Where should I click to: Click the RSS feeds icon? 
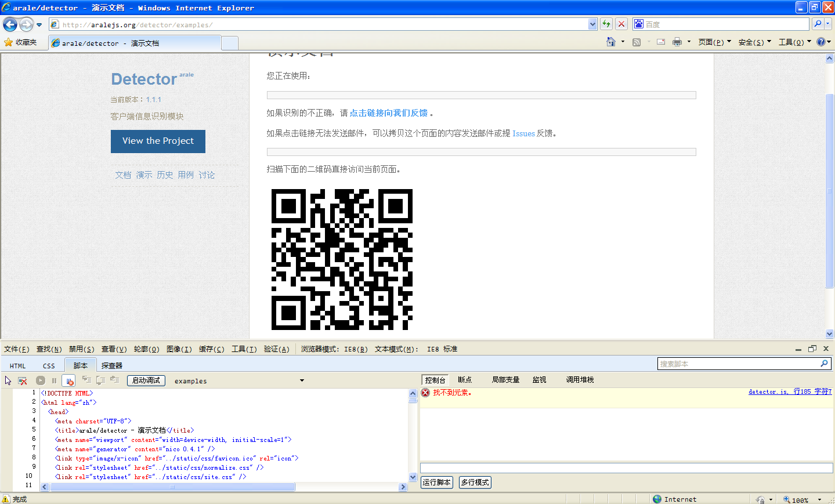pos(637,42)
